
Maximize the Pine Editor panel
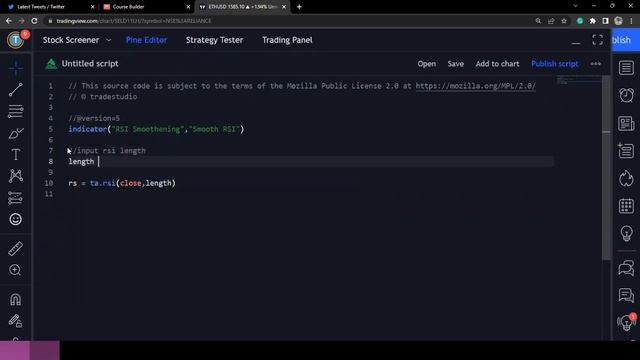[x=598, y=40]
